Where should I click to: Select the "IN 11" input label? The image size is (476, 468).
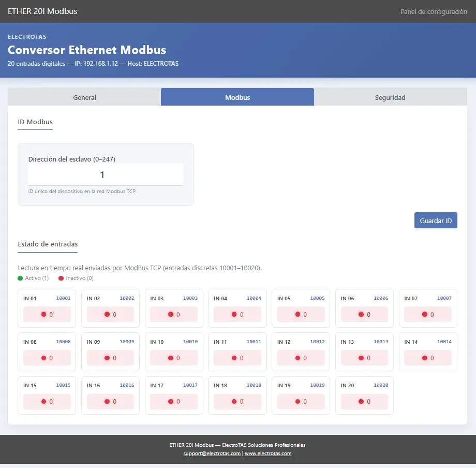(220, 342)
